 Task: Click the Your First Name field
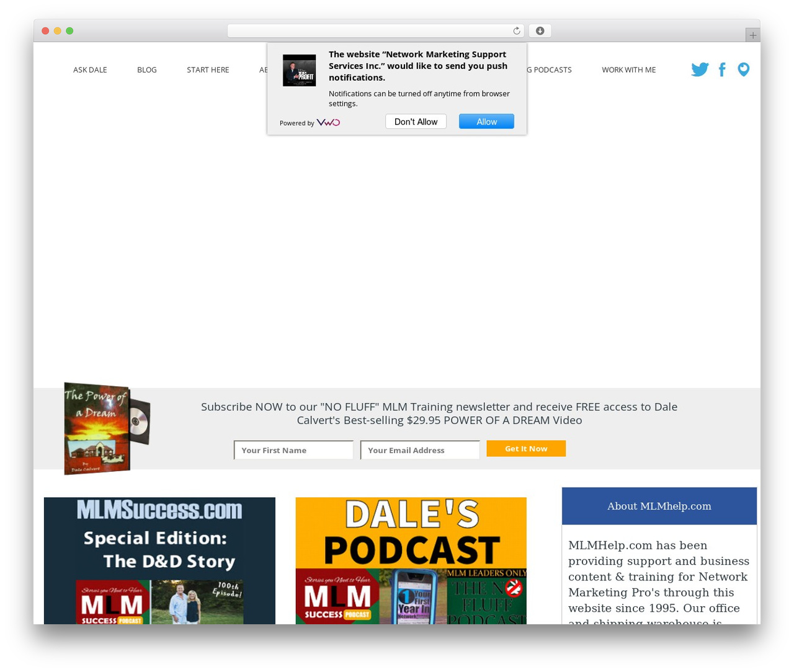pyautogui.click(x=293, y=450)
